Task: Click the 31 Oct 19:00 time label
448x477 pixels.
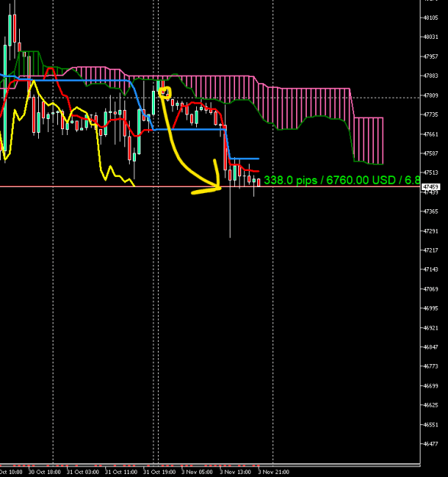Action: coord(160,472)
